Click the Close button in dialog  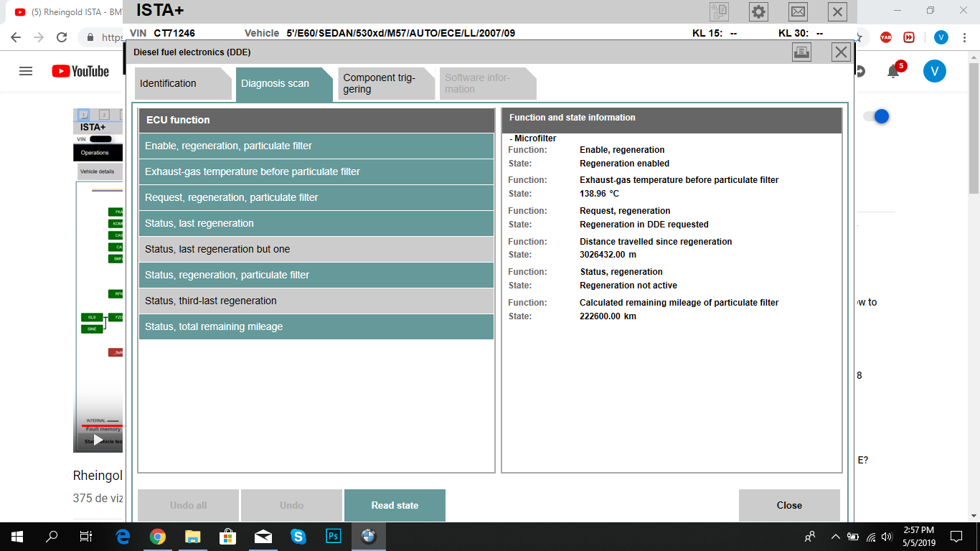coord(788,505)
